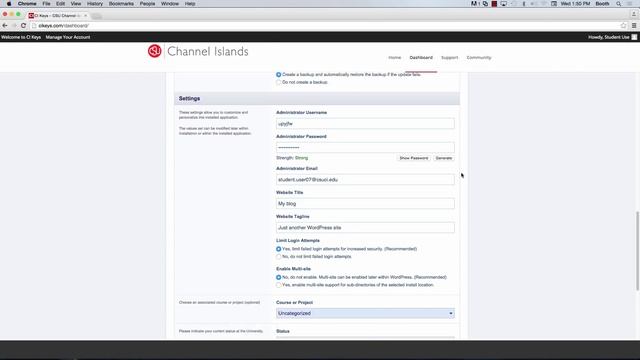Click the Website Title field
640x360 pixels.
(365, 204)
